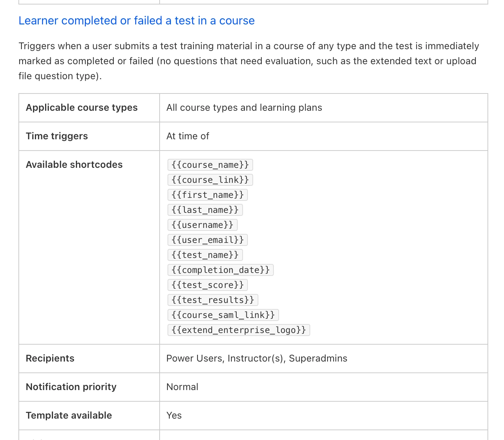
Task: Click the "Time triggers" row label
Action: click(57, 136)
